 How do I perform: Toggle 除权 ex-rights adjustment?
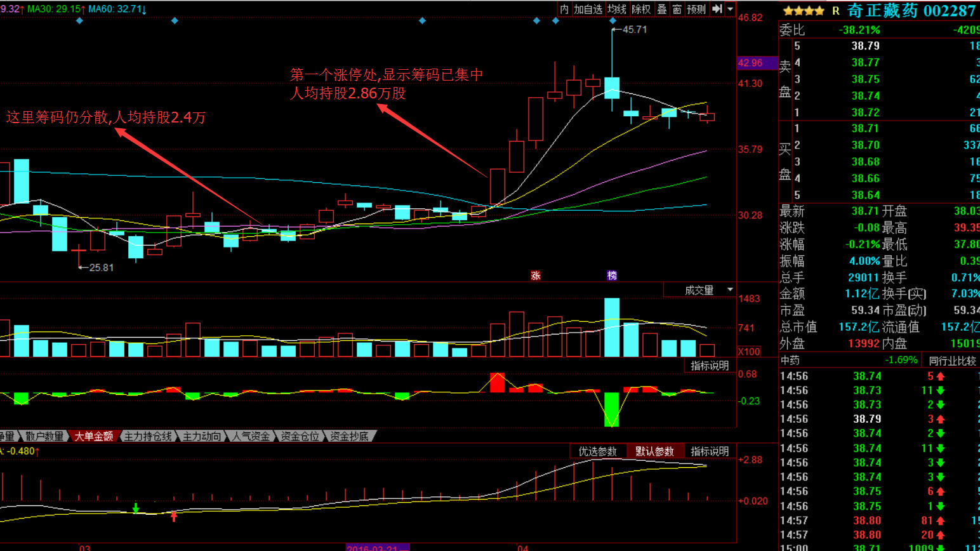pyautogui.click(x=641, y=9)
